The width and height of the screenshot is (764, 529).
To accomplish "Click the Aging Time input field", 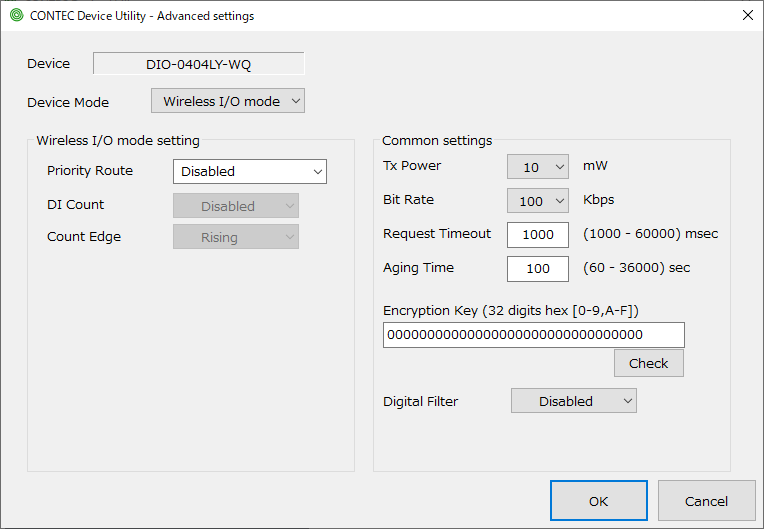I will coord(537,268).
